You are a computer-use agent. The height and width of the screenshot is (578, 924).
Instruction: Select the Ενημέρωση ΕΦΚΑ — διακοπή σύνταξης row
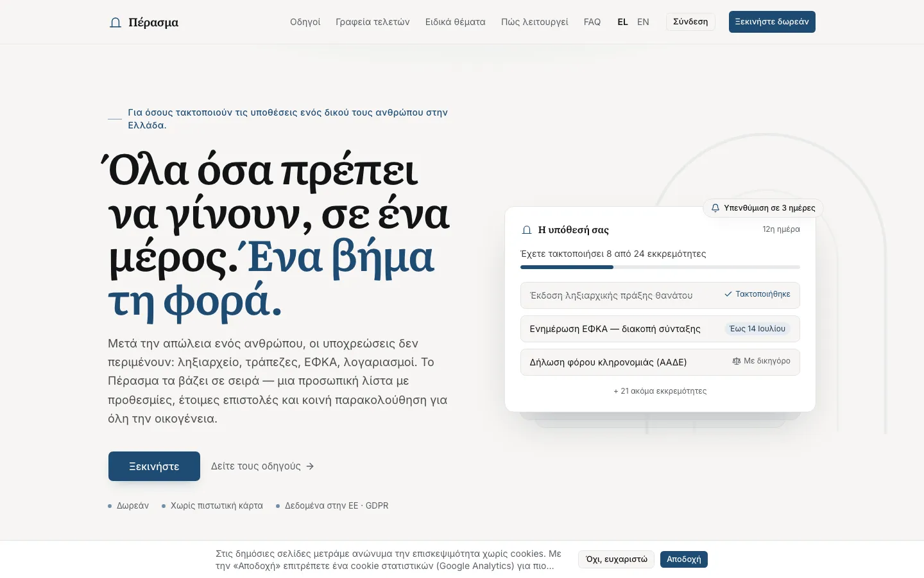click(660, 329)
